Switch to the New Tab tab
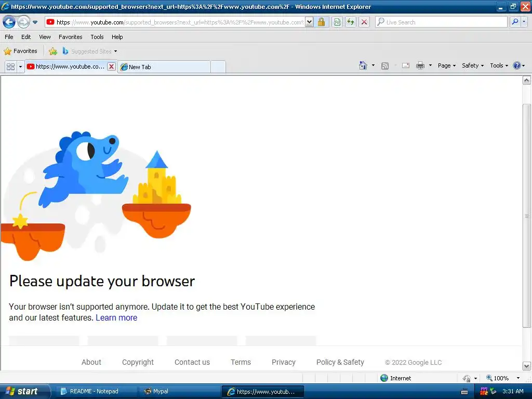This screenshot has width=532, height=399. coord(165,67)
